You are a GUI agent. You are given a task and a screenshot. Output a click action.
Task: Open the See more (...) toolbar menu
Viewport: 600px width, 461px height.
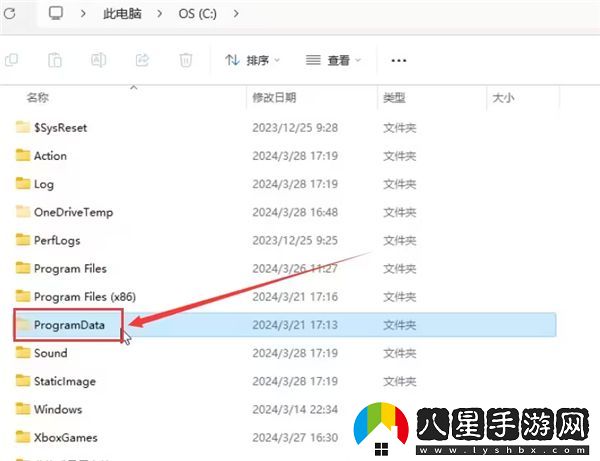click(399, 60)
